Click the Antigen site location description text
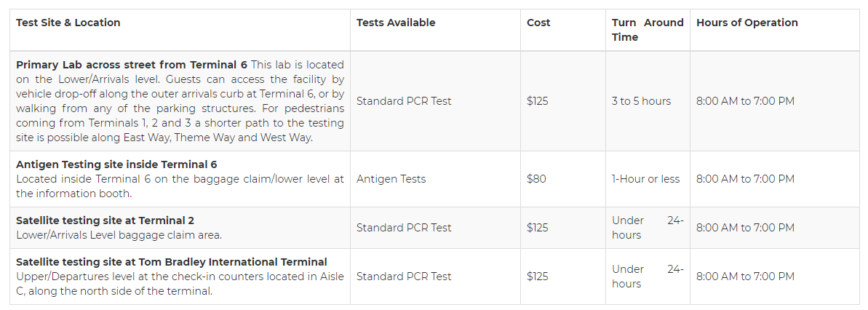Image resolution: width=868 pixels, height=310 pixels. [180, 186]
